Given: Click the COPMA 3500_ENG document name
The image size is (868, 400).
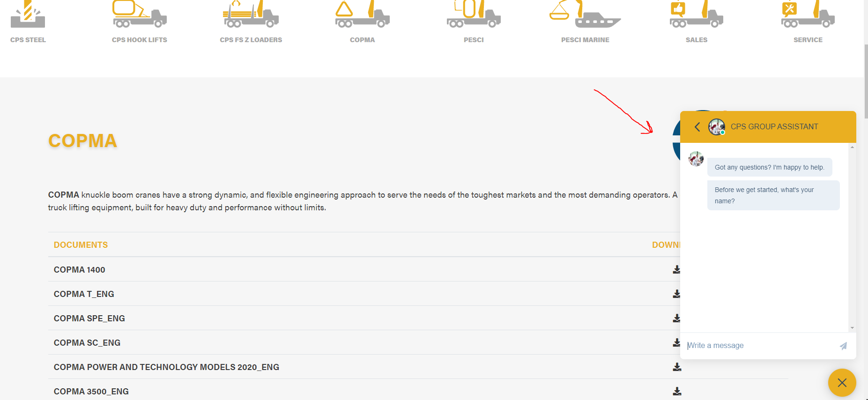Looking at the screenshot, I should (x=91, y=392).
